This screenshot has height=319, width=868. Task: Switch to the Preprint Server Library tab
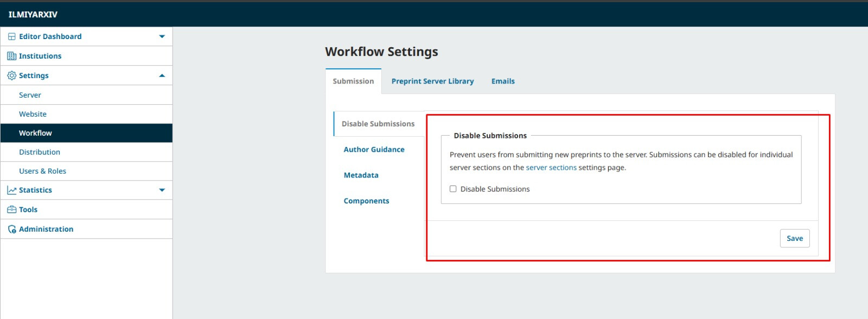432,81
